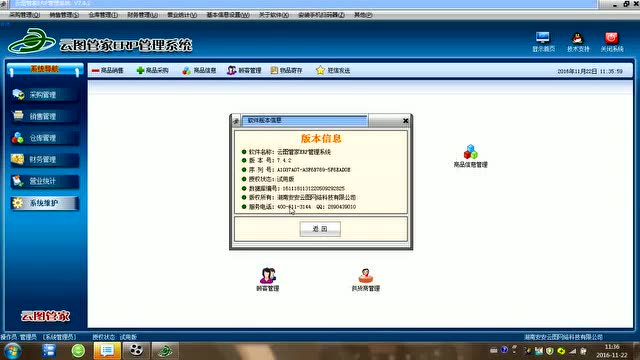Viewport: 640px width, 360px height.
Task: Click the status bar operator 管理员 text
Action: pos(38,337)
